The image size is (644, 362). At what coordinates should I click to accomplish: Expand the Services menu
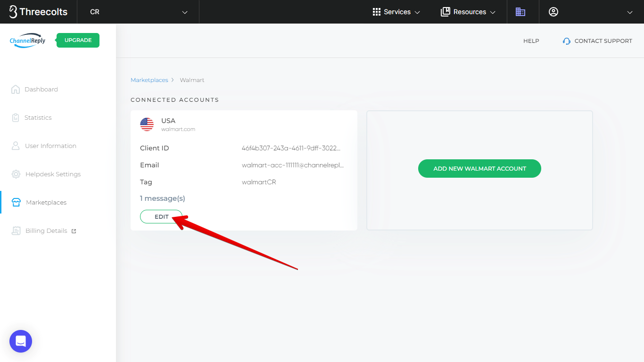coord(396,12)
